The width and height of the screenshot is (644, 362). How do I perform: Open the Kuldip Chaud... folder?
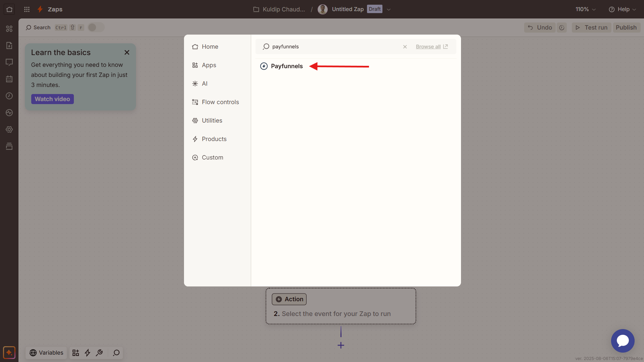279,9
